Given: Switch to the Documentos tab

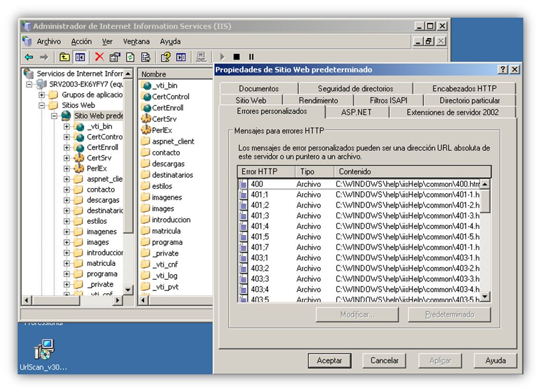Looking at the screenshot, I should pyautogui.click(x=259, y=89).
